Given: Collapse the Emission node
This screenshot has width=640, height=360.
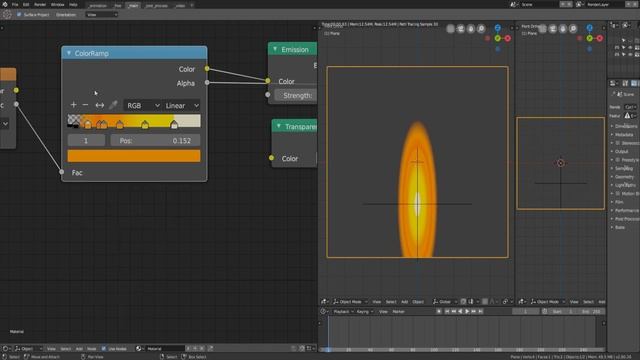Looking at the screenshot, I should point(275,49).
